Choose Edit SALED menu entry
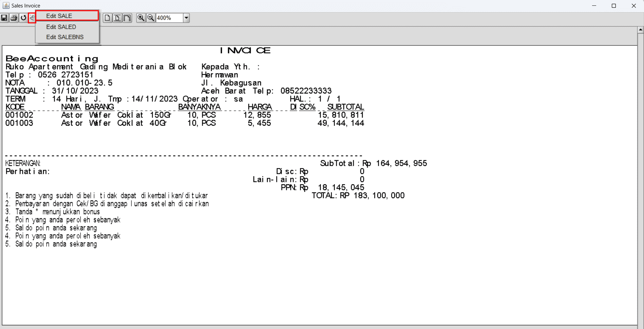This screenshot has height=329, width=644. pyautogui.click(x=67, y=27)
